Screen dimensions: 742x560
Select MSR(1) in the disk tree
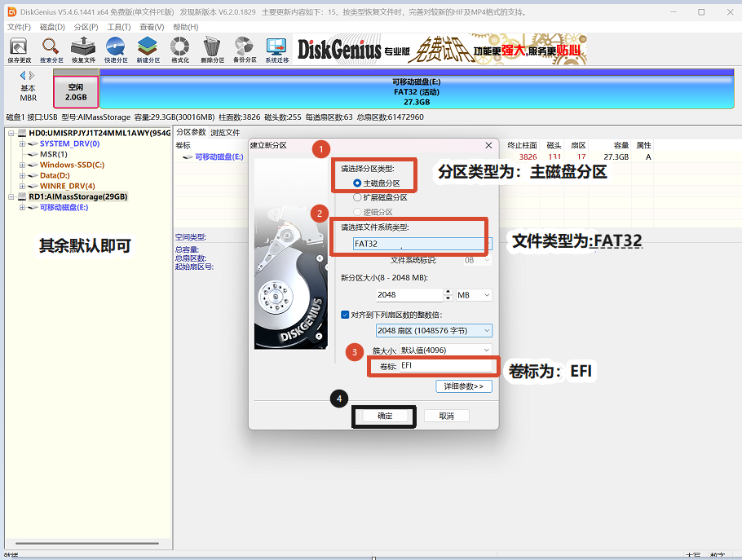[x=54, y=154]
